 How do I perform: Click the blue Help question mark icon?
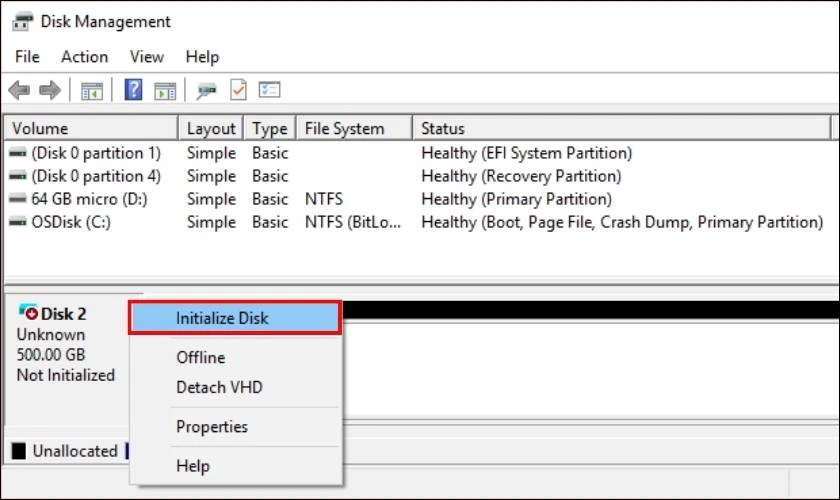pos(133,91)
